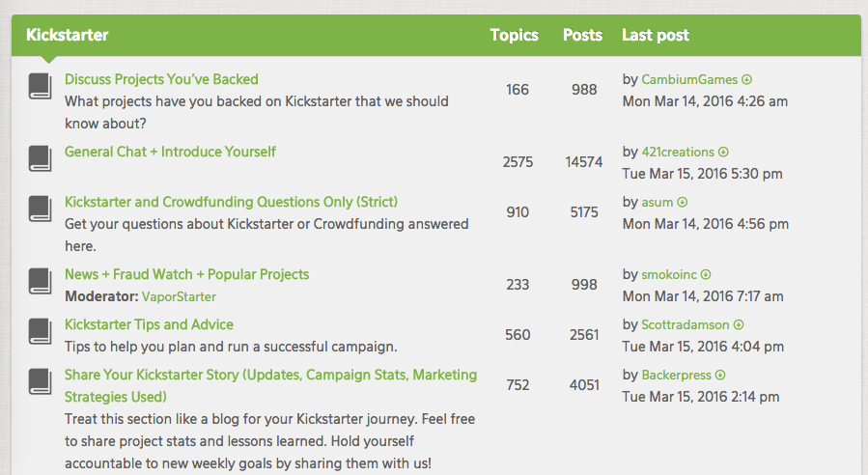
Task: Open Discuss Projects You've Backed forum
Action: (x=161, y=79)
